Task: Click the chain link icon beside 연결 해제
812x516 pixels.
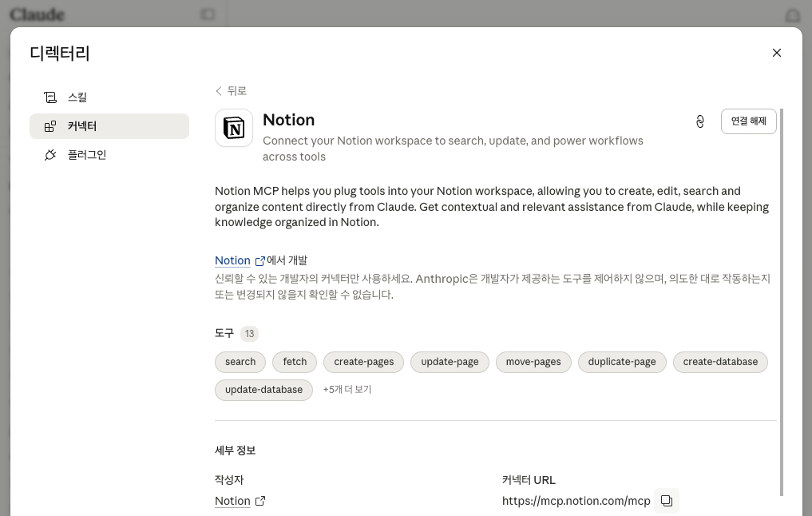Action: [700, 121]
